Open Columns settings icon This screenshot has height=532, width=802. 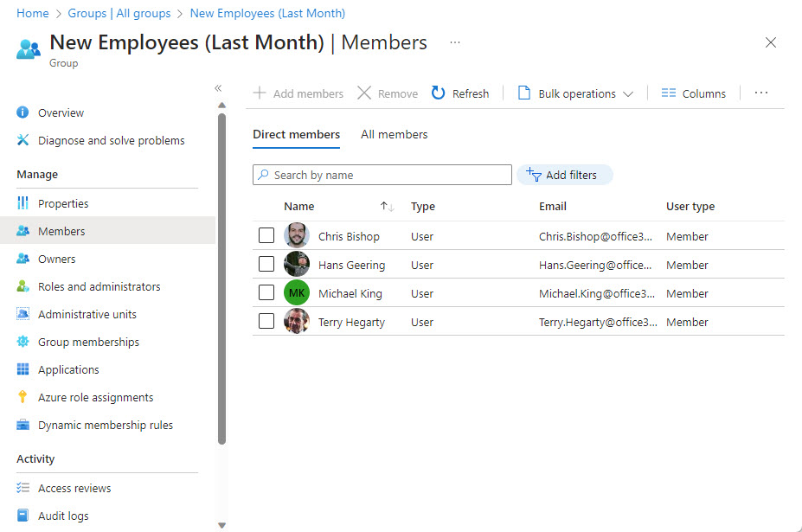[668, 93]
